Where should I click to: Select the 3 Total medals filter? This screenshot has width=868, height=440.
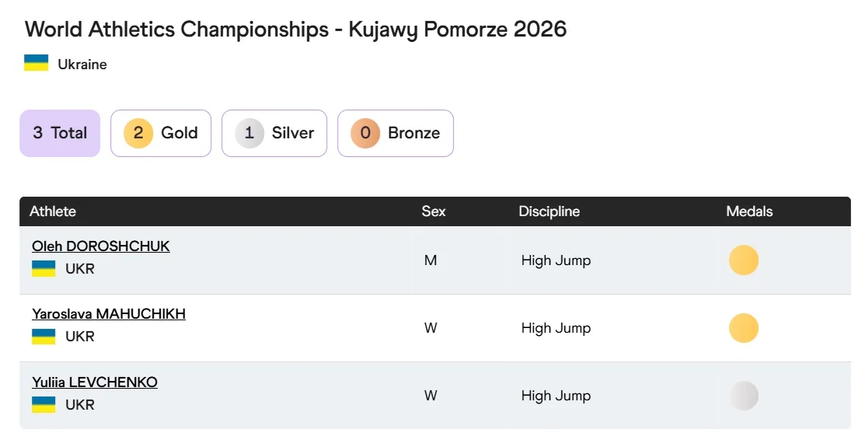[60, 133]
